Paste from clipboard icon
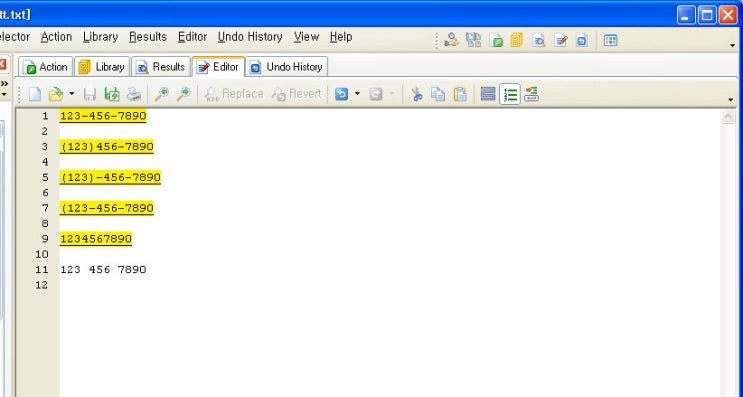 tap(460, 94)
